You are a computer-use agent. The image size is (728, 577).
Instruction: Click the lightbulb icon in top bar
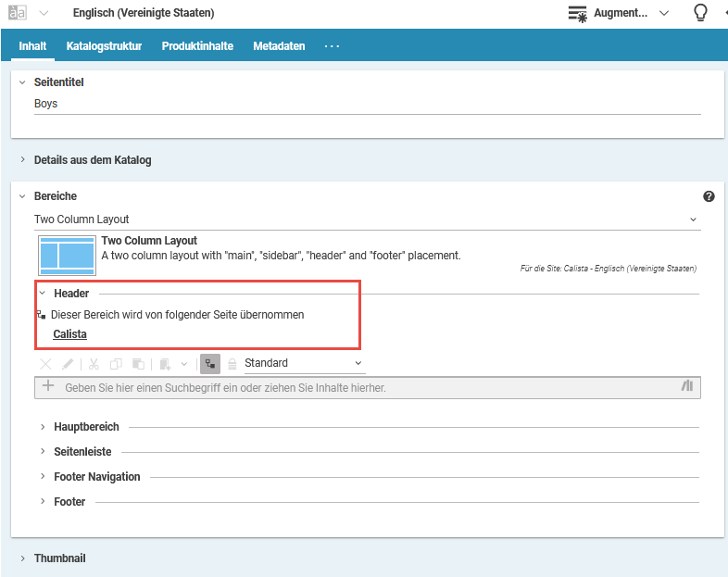[701, 13]
